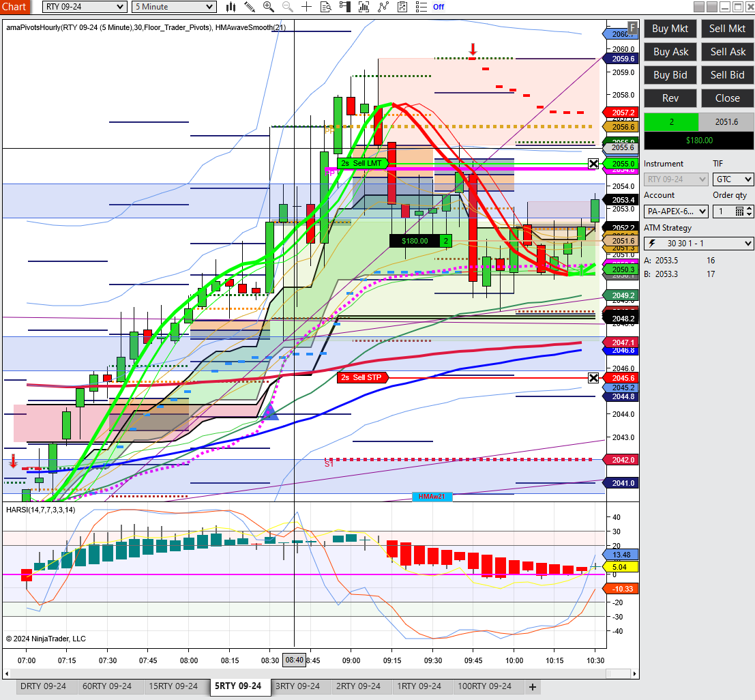Click Buy Bid button
The width and height of the screenshot is (755, 700).
(670, 74)
